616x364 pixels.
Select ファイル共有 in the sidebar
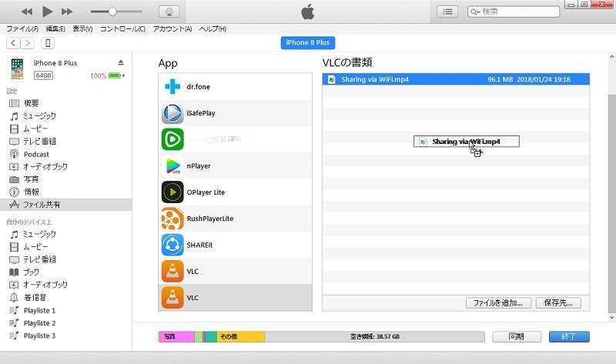(66, 205)
